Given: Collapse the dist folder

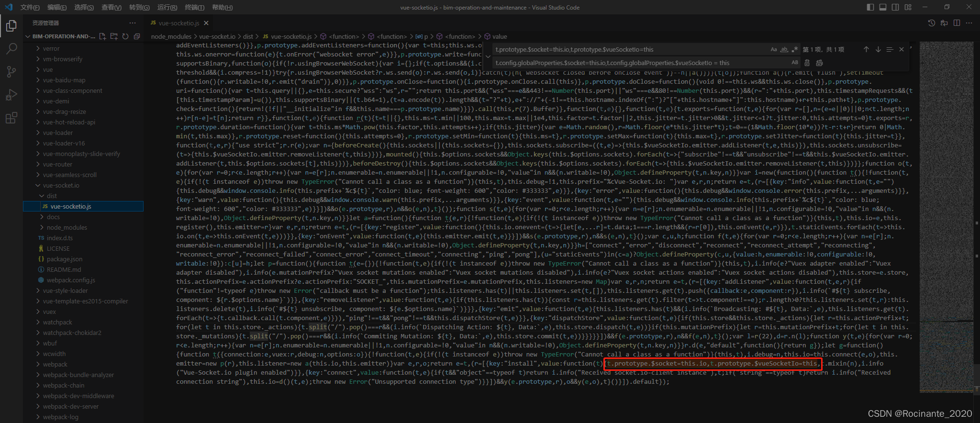Looking at the screenshot, I should [83, 196].
